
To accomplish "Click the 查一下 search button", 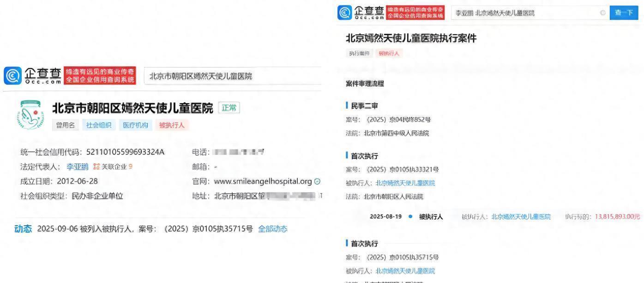I will pyautogui.click(x=624, y=13).
